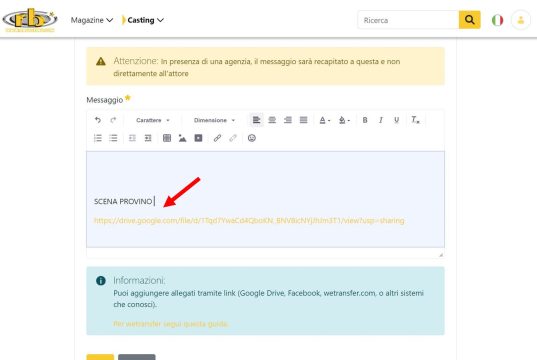Center-align the text
The image size is (537, 360).
coord(272,120)
